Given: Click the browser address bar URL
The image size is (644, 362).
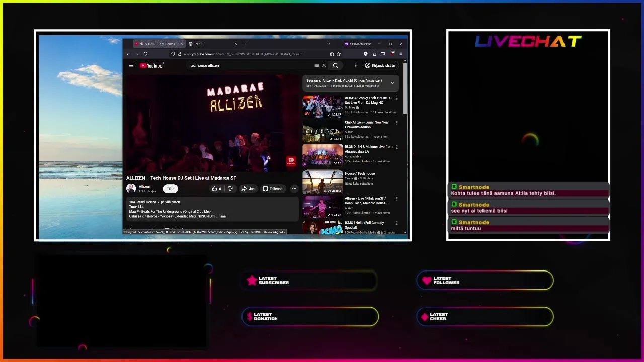Looking at the screenshot, I should click(x=243, y=54).
